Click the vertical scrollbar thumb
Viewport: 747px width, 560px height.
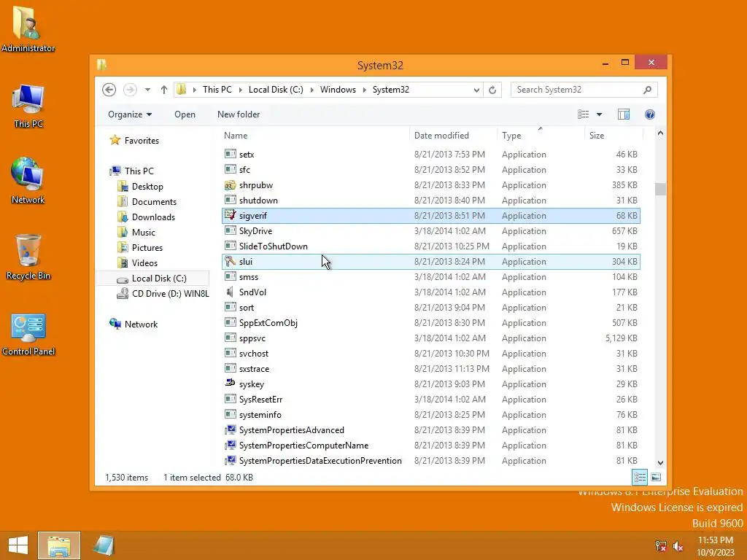click(x=660, y=189)
